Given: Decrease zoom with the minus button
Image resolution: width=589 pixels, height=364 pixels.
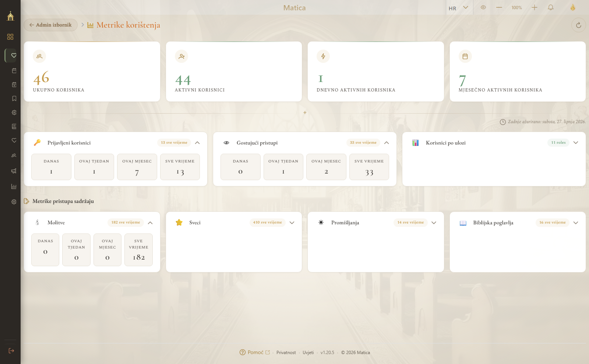Looking at the screenshot, I should pyautogui.click(x=499, y=7).
